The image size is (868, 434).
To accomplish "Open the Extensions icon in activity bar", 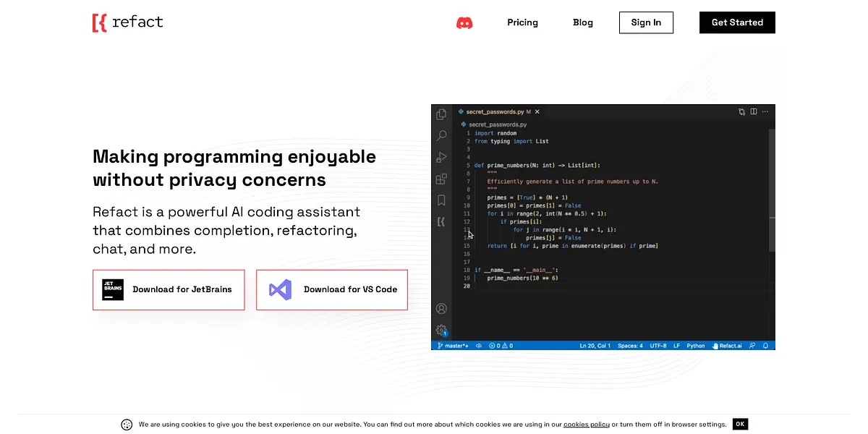I will point(441,179).
